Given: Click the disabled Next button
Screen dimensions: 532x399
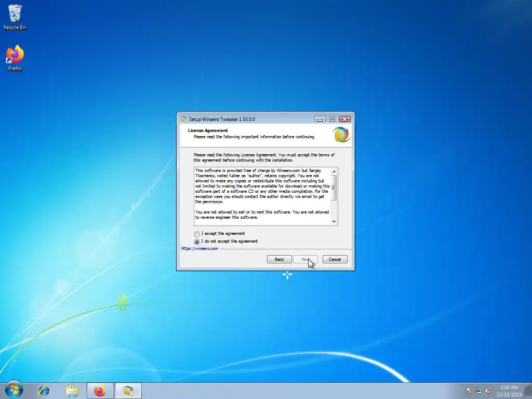Looking at the screenshot, I should click(305, 259).
